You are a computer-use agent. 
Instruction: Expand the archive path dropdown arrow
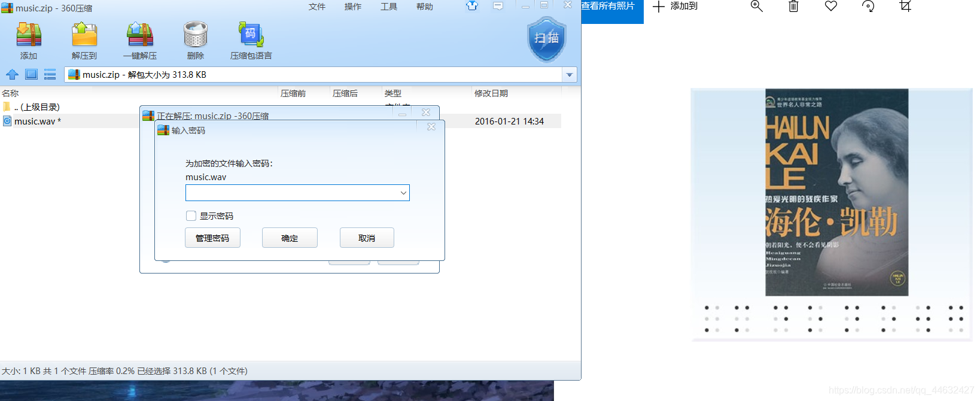pyautogui.click(x=570, y=75)
